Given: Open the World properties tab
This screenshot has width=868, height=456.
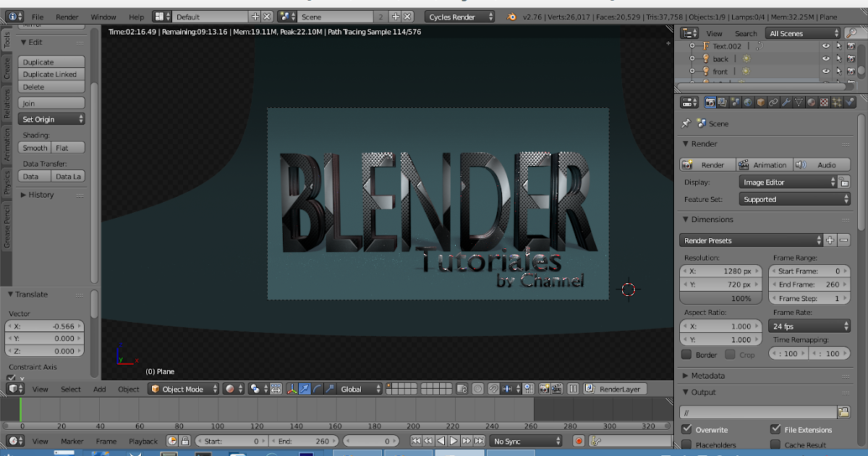Looking at the screenshot, I should (747, 101).
